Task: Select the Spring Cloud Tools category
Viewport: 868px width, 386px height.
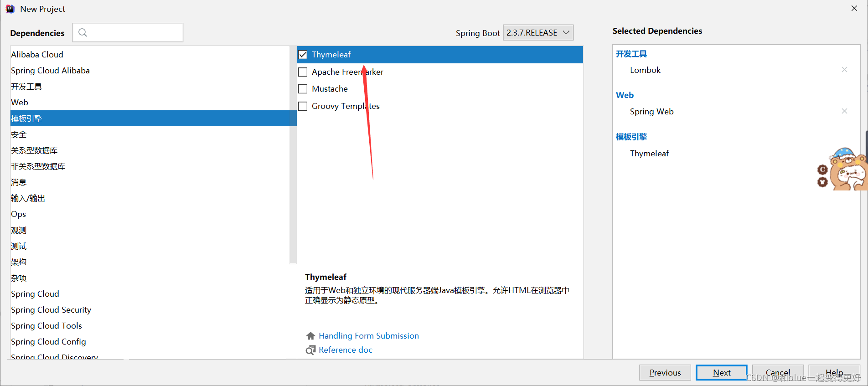Action: coord(150,325)
